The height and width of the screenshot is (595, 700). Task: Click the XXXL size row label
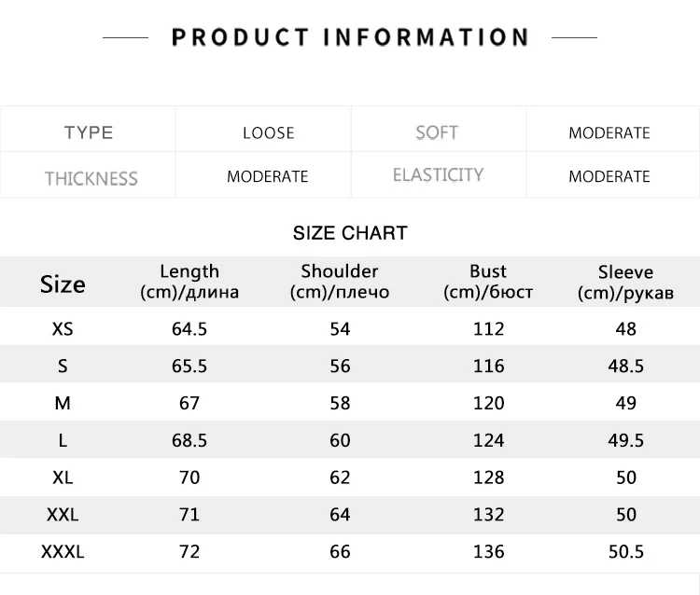[63, 552]
